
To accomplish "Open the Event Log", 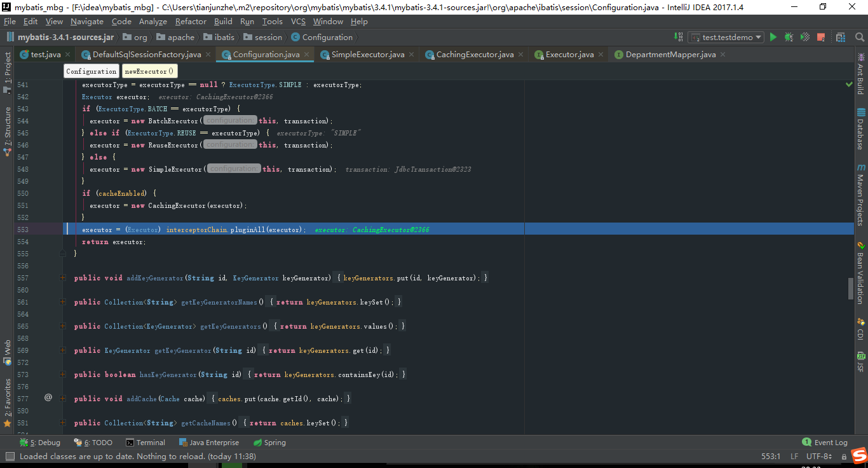I will point(825,442).
